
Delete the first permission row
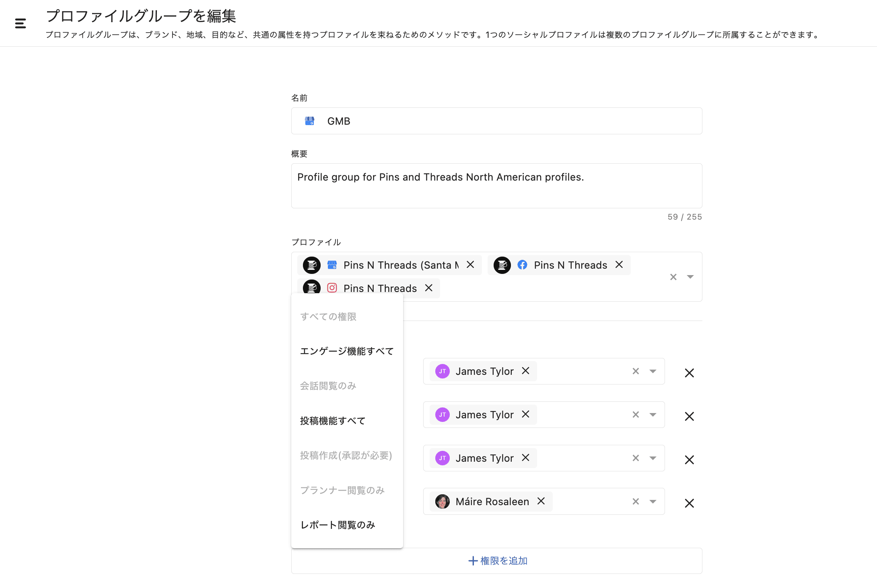click(689, 373)
